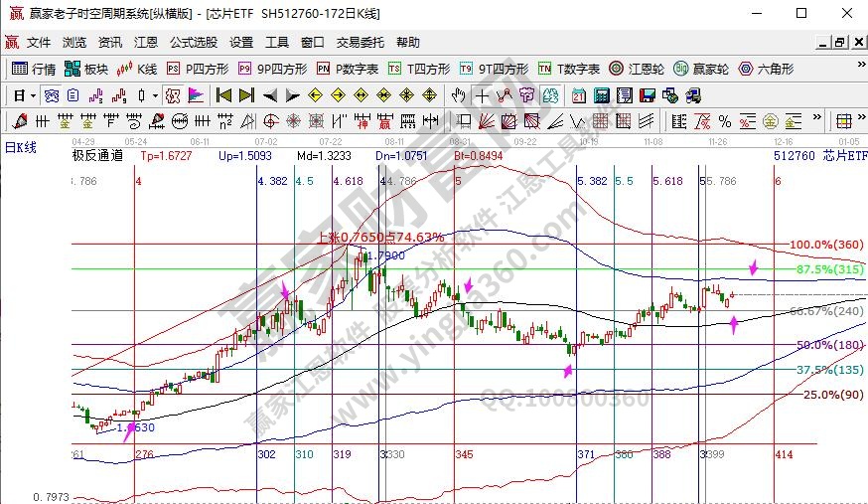868x504 pixels.
Task: Expand the candlestick style dropdown arrow
Action: (155, 95)
